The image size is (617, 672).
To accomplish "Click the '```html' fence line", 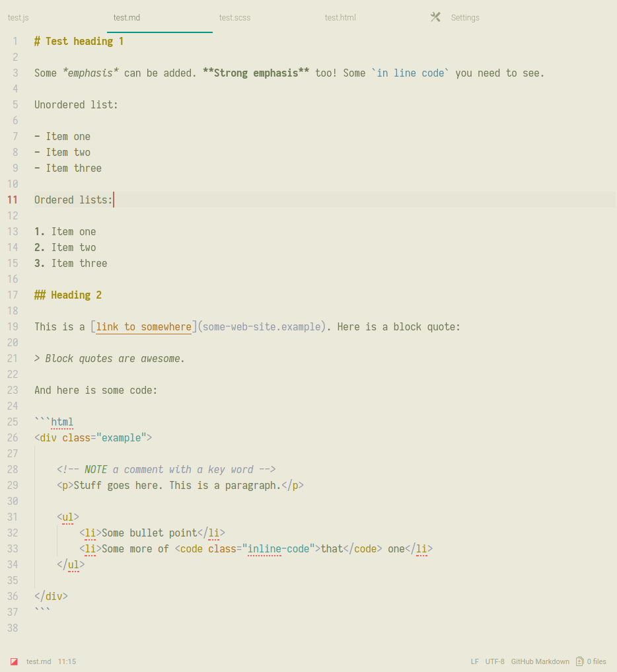I will click(54, 422).
